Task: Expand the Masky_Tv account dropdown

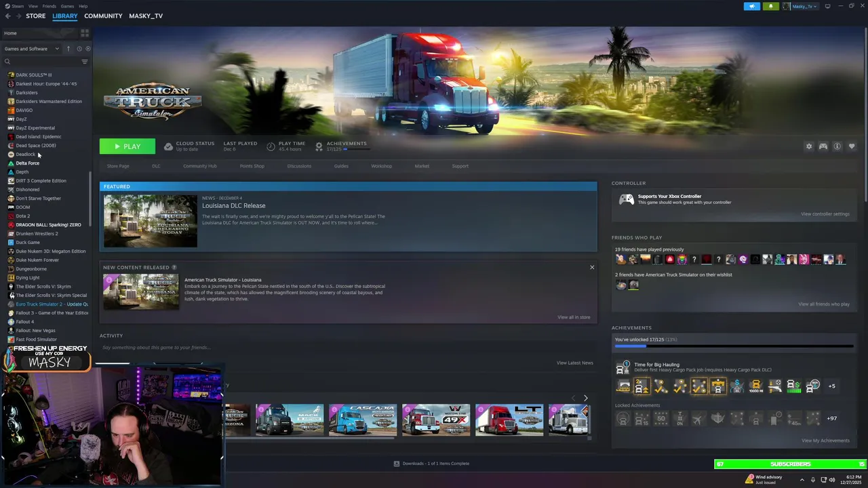Action: 800,6
